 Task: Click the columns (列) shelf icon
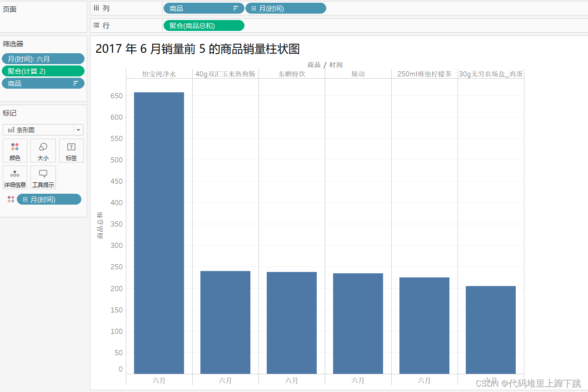(x=96, y=8)
